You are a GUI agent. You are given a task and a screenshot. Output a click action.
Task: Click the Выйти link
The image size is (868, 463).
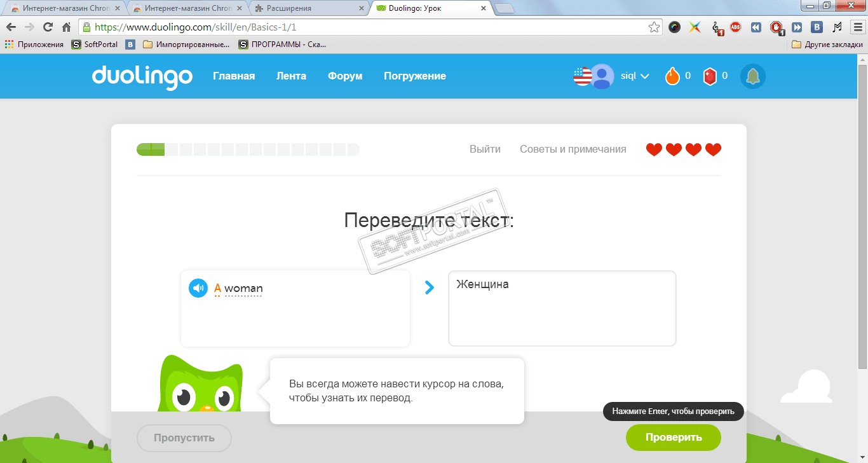[x=485, y=149]
